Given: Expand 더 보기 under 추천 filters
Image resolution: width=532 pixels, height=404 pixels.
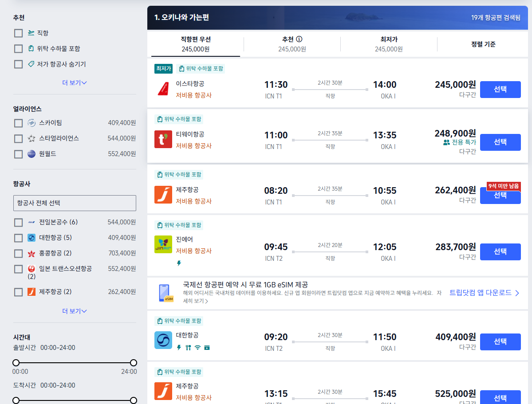Looking at the screenshot, I should [74, 83].
